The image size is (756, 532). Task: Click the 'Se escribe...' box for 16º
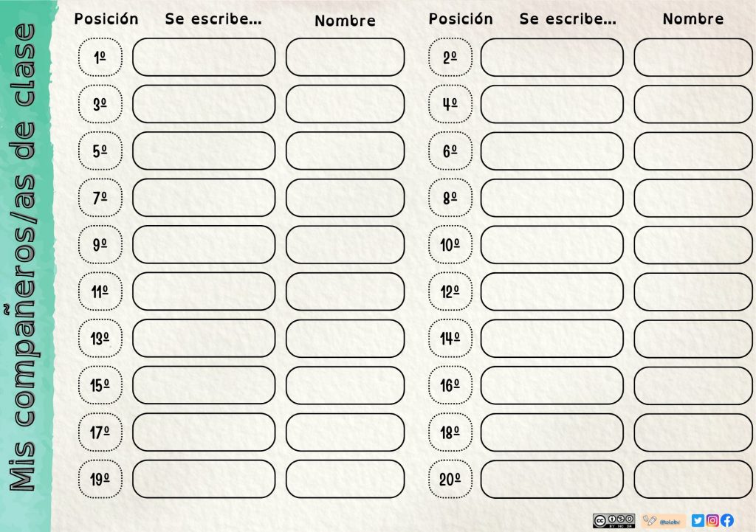coord(552,385)
